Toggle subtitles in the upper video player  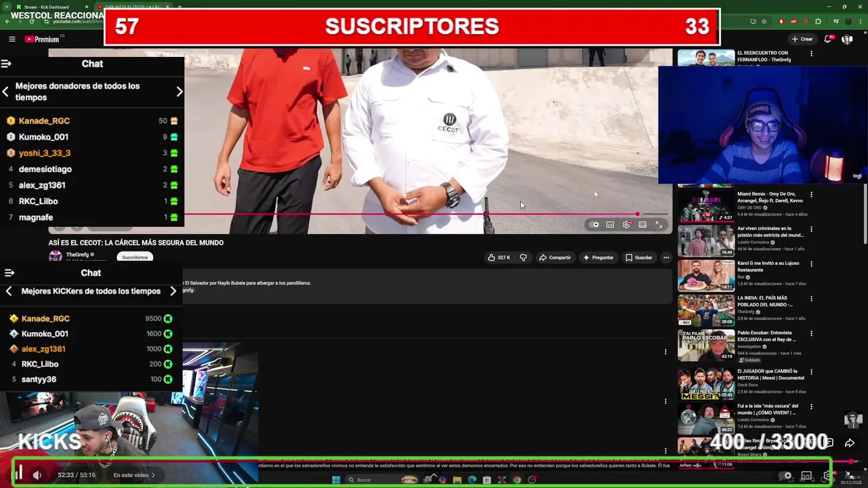click(610, 224)
